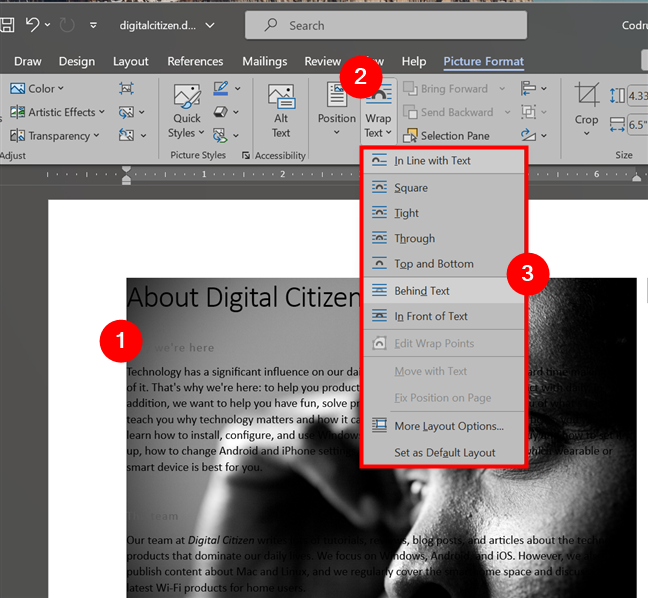
Task: Click the Wrap Text button
Action: (378, 110)
